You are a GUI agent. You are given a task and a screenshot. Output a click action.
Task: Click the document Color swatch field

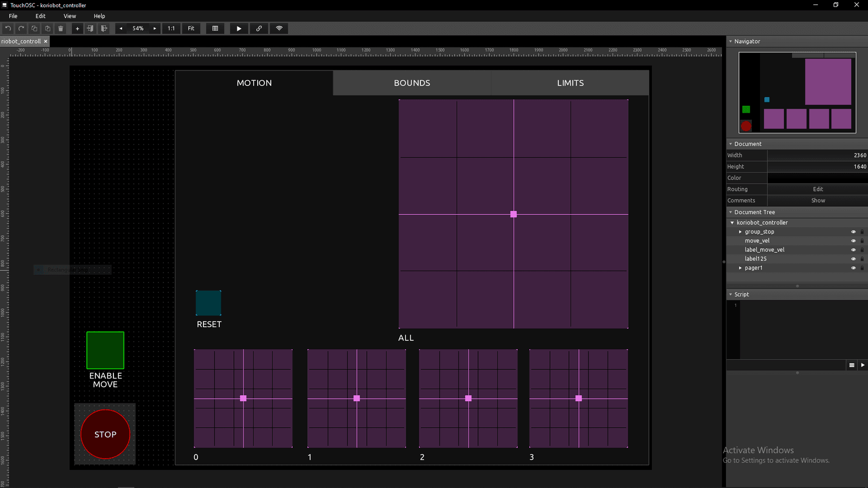tap(818, 178)
